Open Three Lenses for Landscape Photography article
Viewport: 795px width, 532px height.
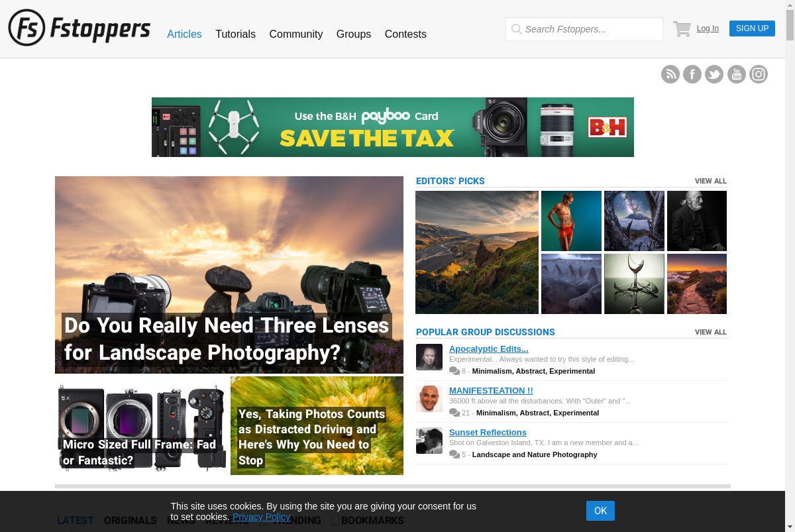click(229, 275)
